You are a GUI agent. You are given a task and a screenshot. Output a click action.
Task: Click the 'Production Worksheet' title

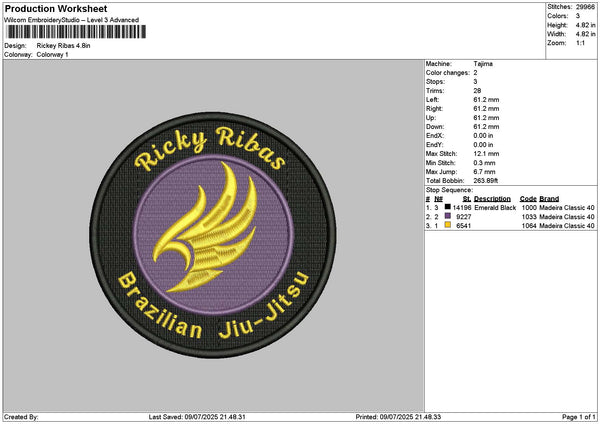(x=56, y=8)
